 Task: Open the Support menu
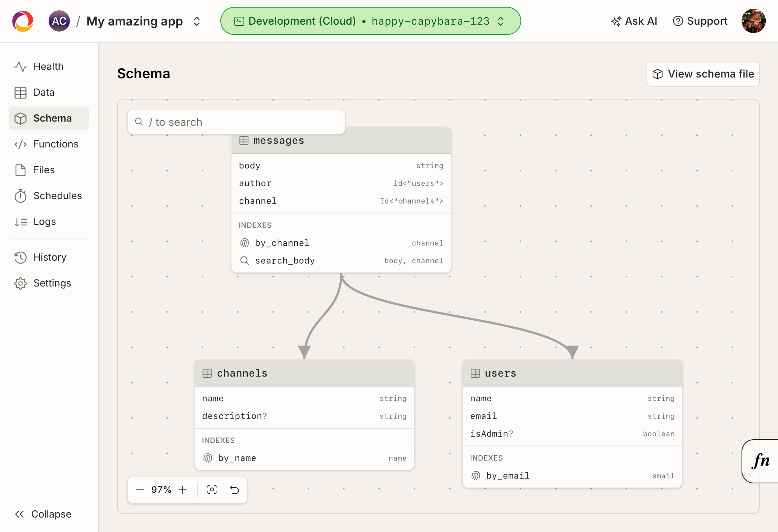700,21
